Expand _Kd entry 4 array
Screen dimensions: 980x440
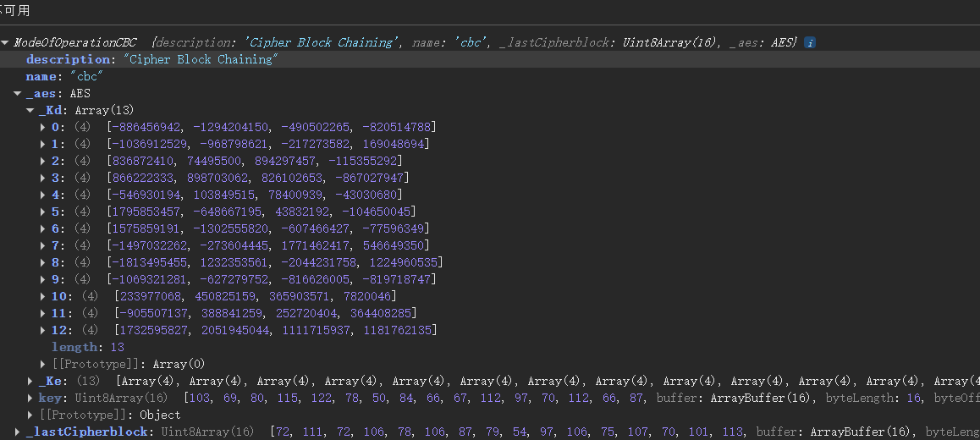(x=42, y=195)
